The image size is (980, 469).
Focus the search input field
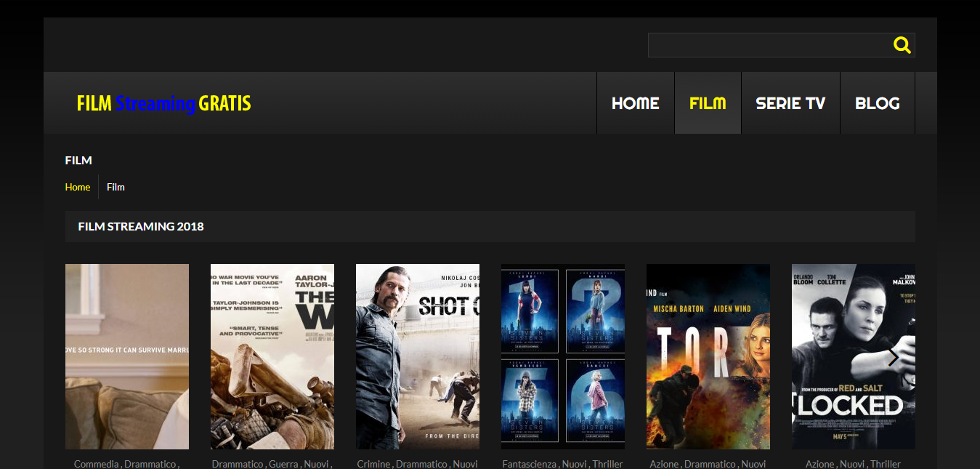click(x=781, y=45)
